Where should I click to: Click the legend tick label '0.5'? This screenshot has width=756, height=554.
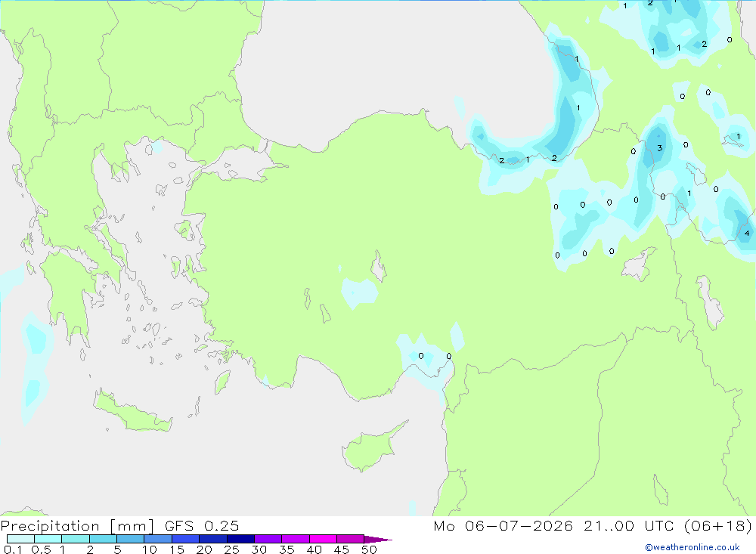click(x=41, y=549)
